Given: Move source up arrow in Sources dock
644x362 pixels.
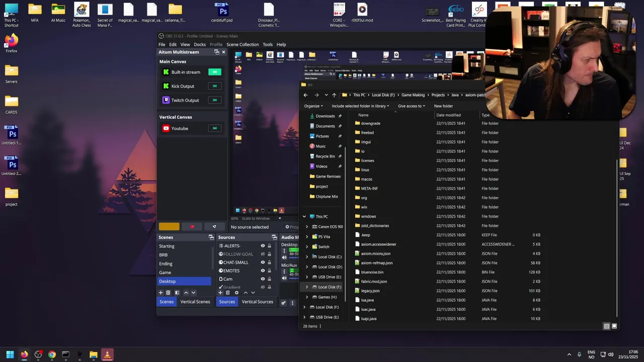Looking at the screenshot, I should 246,293.
